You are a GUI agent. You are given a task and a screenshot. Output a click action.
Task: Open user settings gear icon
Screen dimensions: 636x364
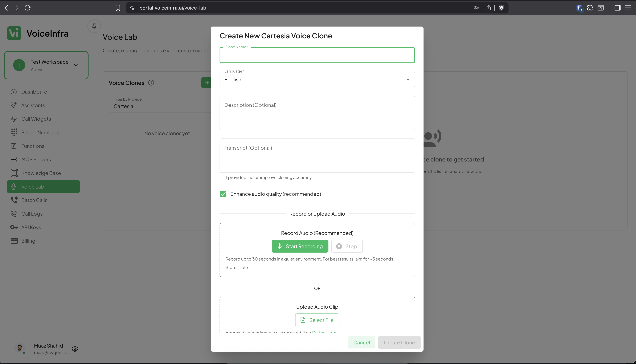75,348
